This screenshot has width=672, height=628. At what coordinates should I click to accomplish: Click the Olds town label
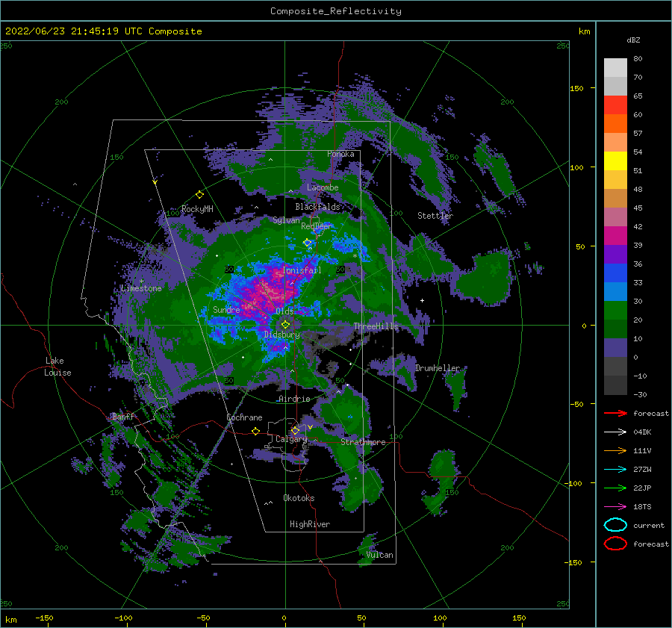tap(284, 311)
